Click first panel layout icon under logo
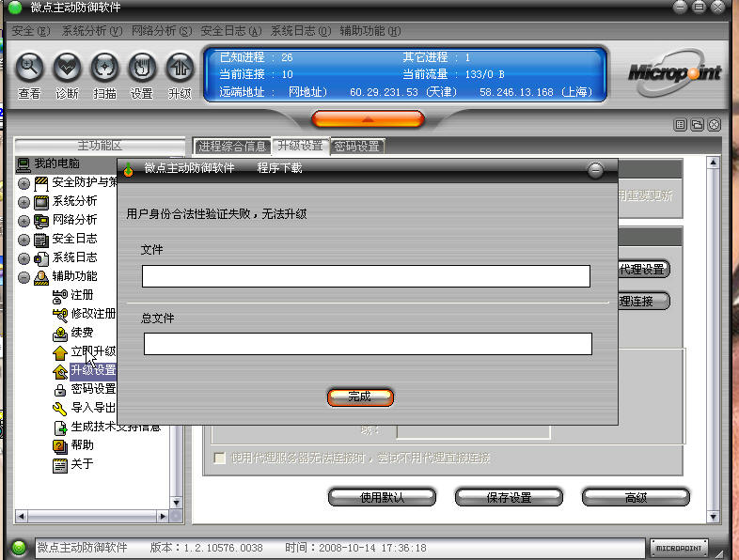 [x=680, y=125]
